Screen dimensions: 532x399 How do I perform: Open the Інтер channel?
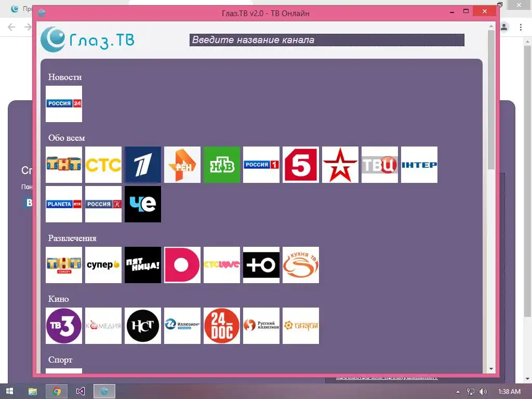point(419,165)
